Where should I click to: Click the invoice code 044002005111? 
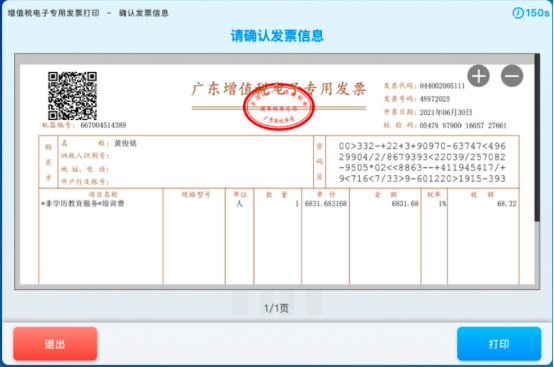click(442, 86)
